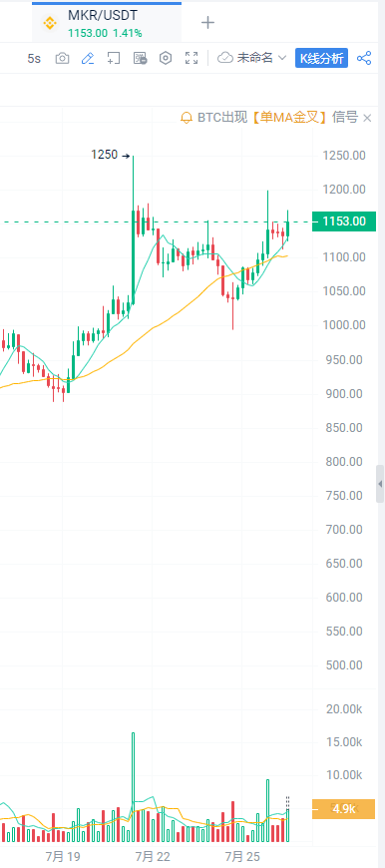Expand the collapsed right side panel
The width and height of the screenshot is (385, 868).
click(x=380, y=484)
